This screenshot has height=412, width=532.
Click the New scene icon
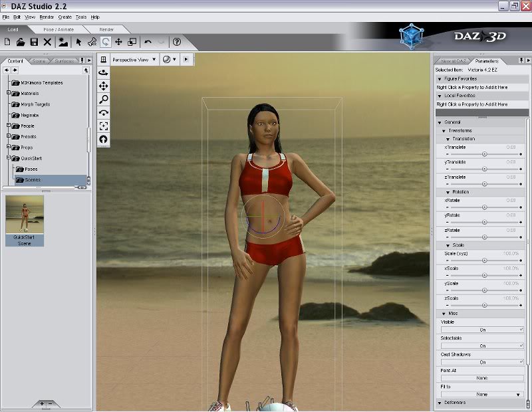coord(7,42)
